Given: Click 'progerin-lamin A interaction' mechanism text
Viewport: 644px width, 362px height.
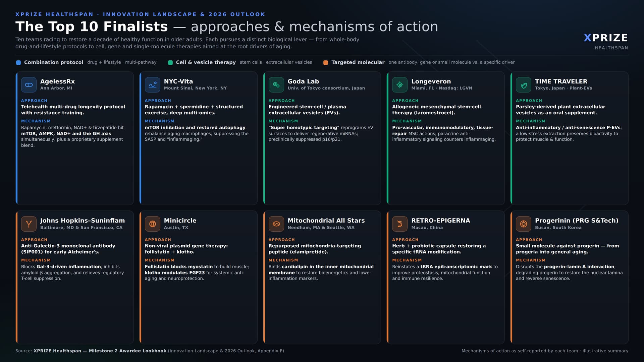Looking at the screenshot, I should coord(579,267).
